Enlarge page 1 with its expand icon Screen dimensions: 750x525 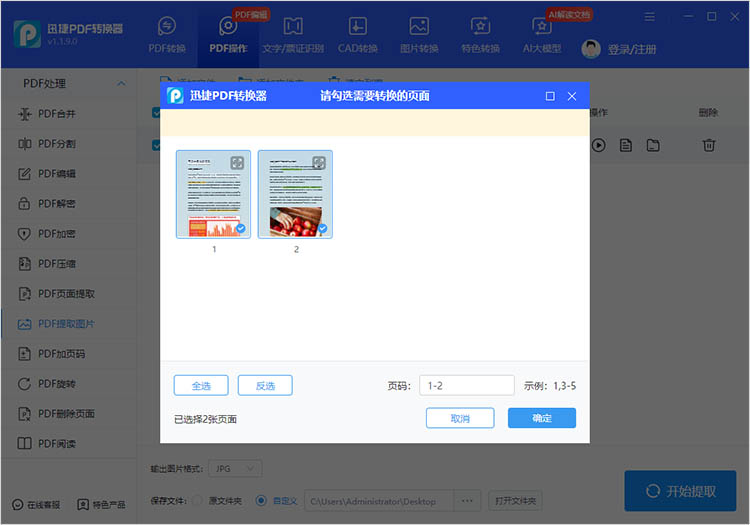[237, 162]
